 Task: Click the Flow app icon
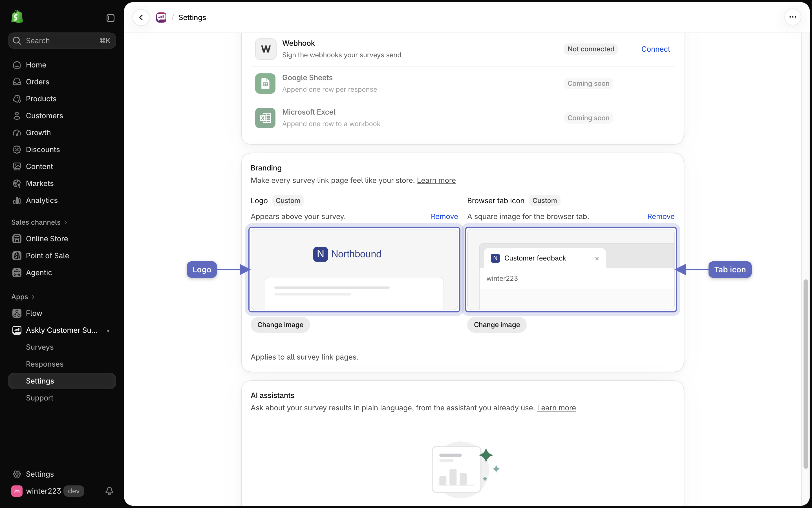17,313
